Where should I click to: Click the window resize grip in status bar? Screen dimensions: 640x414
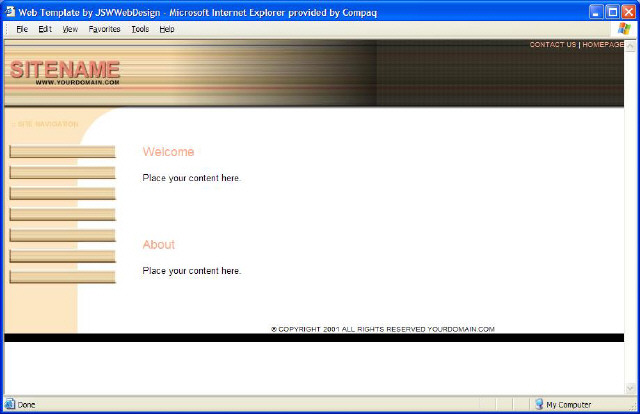click(x=630, y=405)
